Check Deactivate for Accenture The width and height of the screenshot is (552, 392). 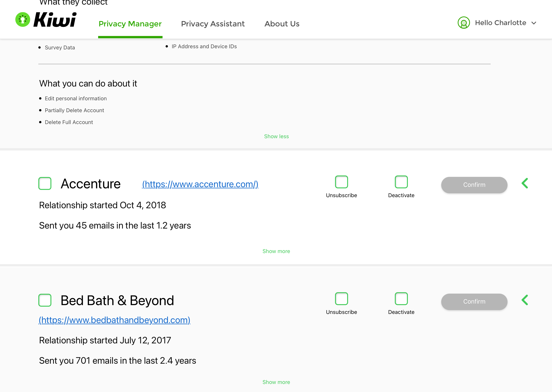click(x=401, y=182)
